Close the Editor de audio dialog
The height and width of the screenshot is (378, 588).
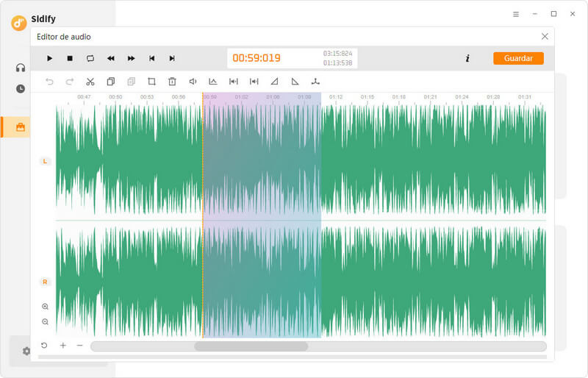pos(545,37)
